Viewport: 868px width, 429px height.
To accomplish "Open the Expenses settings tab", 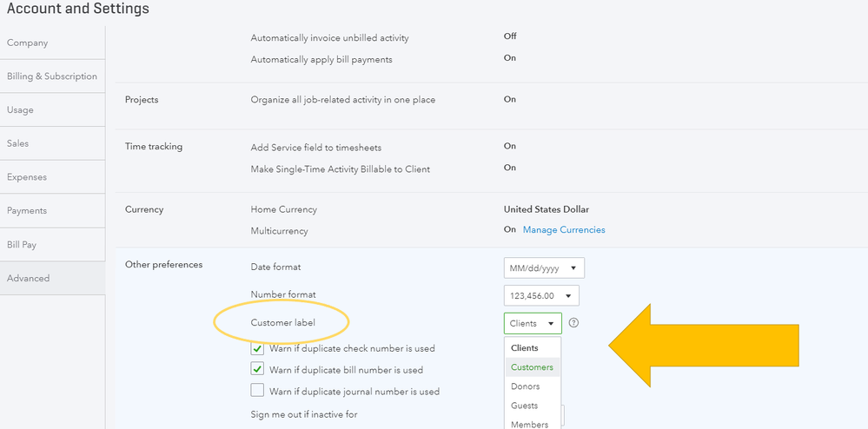I will [27, 177].
